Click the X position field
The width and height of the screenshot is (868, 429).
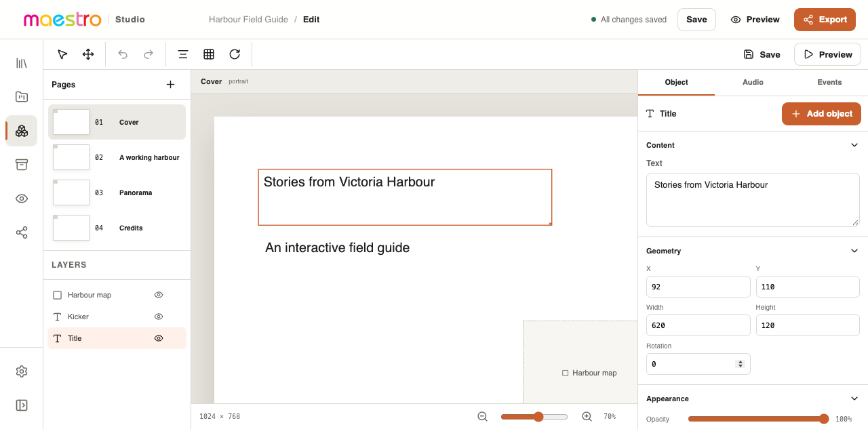[698, 287]
